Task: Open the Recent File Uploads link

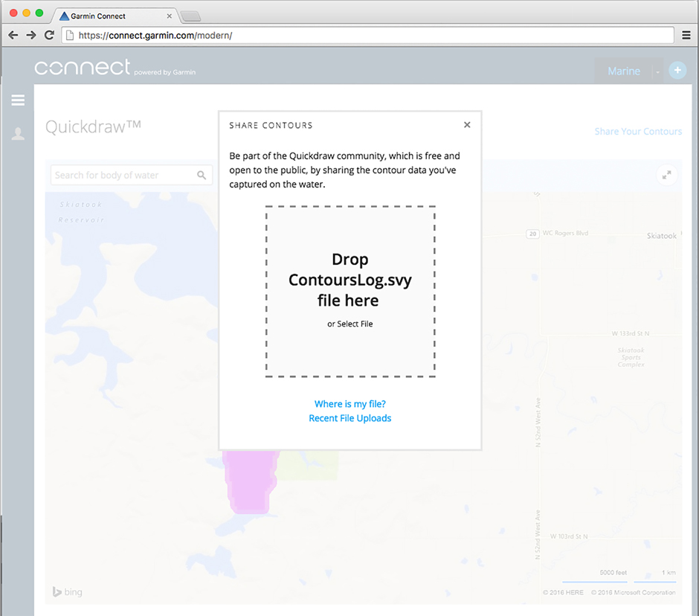Action: (x=350, y=418)
